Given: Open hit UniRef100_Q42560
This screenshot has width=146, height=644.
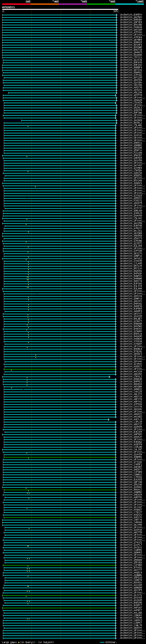Looking at the screenshot, I should (131, 17).
